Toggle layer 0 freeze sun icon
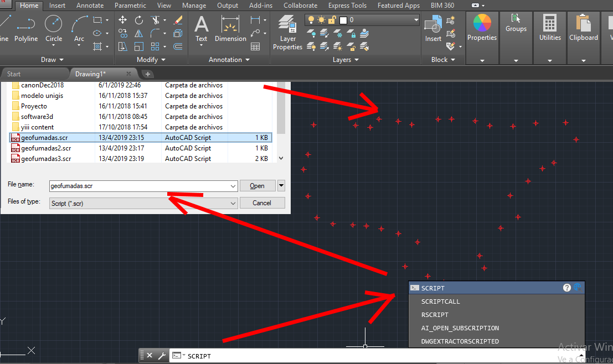 321,20
